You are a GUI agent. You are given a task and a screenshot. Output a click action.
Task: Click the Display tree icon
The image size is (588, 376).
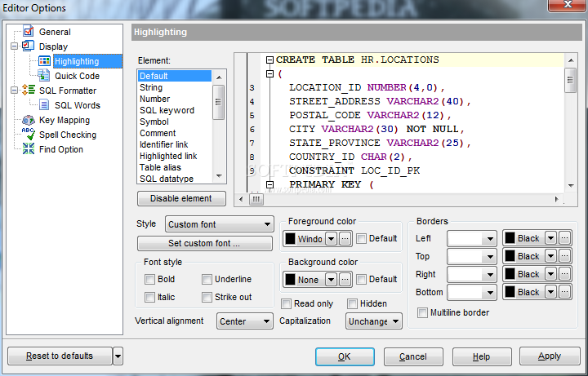tap(29, 46)
